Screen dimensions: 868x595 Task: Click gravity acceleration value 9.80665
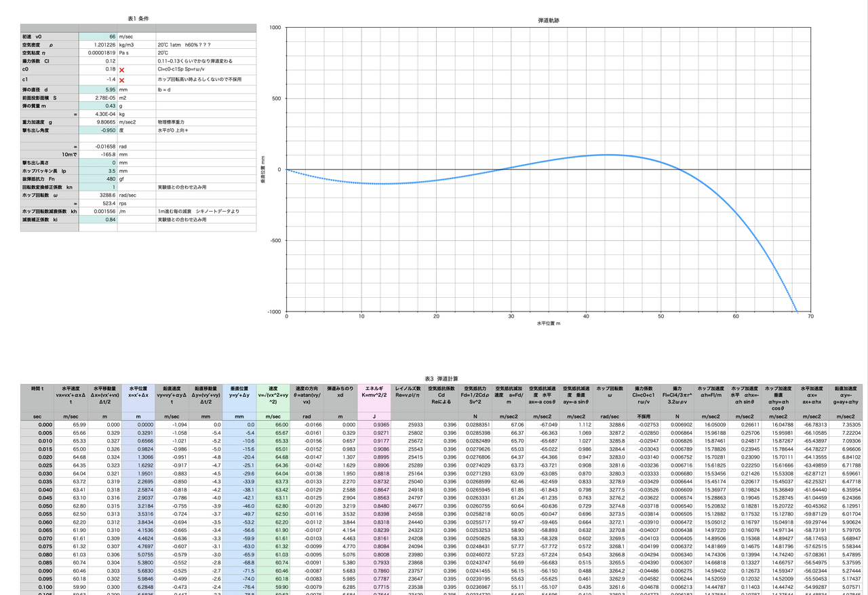(x=98, y=122)
